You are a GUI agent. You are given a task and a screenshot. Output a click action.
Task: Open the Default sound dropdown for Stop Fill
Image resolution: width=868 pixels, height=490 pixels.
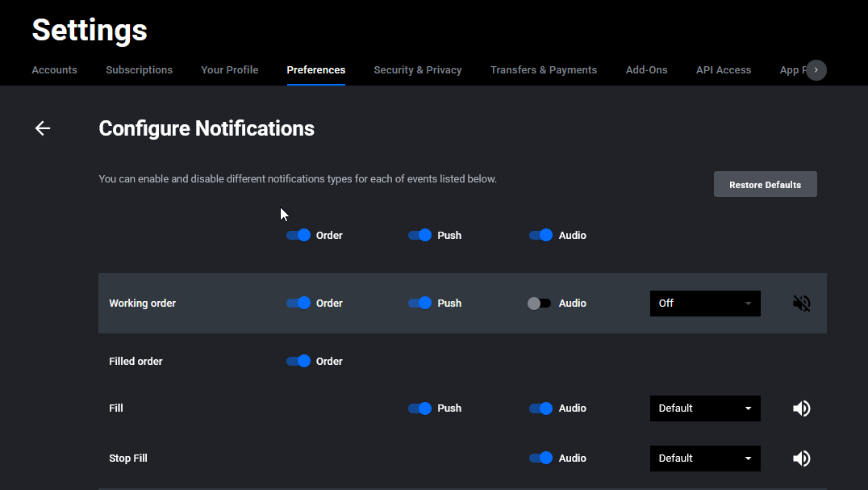(705, 459)
